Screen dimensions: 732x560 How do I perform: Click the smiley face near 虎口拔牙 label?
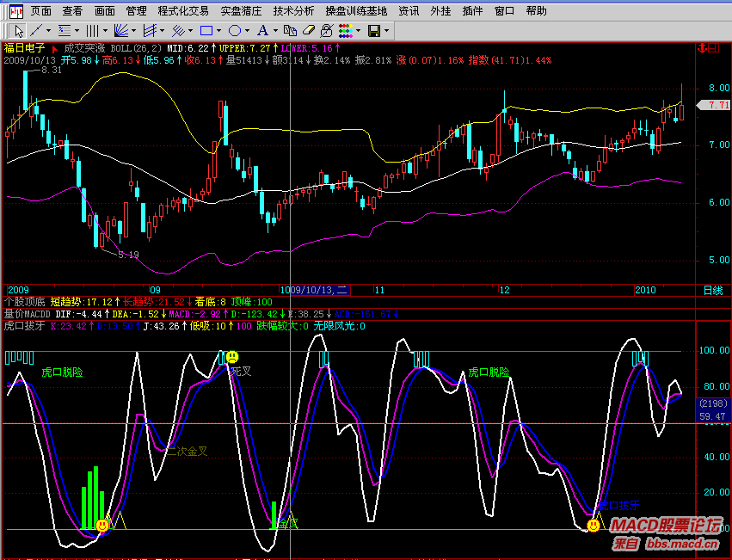tap(594, 526)
